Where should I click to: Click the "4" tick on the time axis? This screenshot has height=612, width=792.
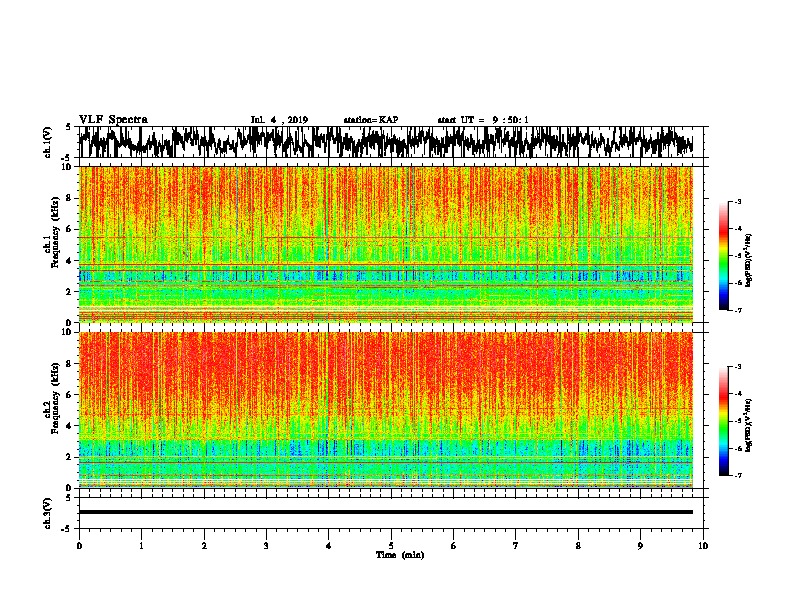click(x=329, y=546)
